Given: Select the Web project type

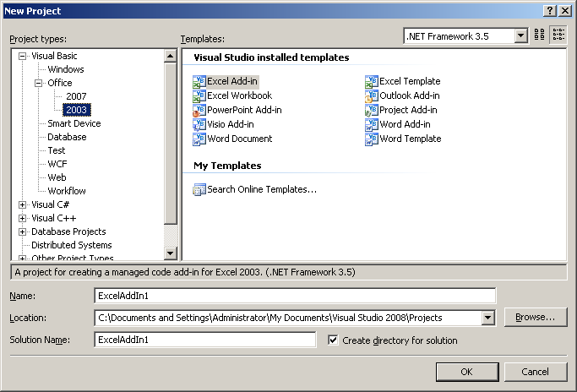Looking at the screenshot, I should (57, 177).
